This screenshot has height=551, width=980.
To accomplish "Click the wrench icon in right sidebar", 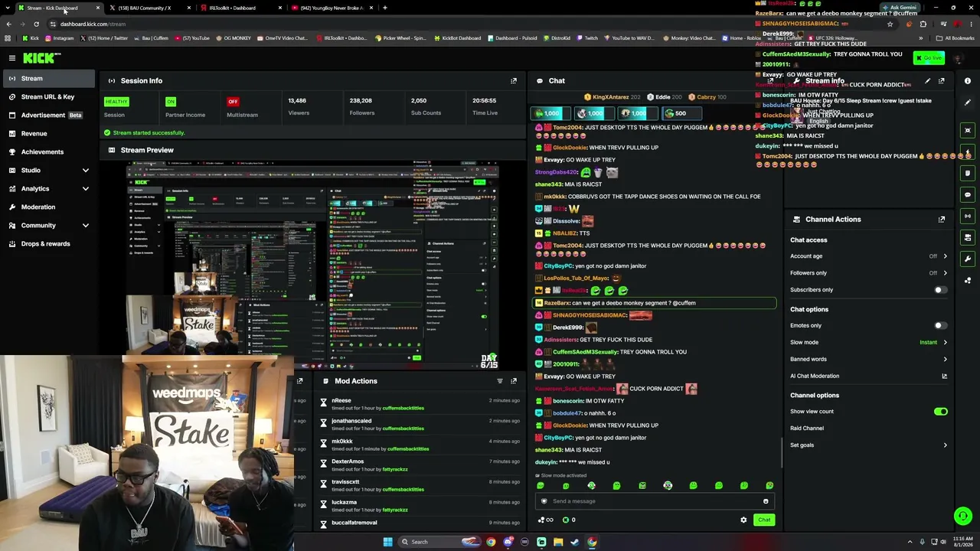I will pos(968,259).
